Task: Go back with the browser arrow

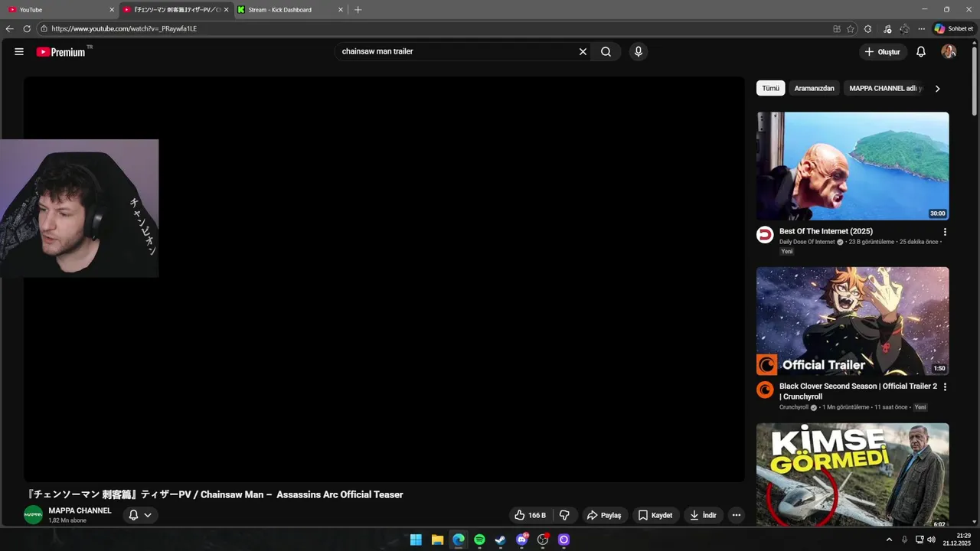Action: click(9, 28)
